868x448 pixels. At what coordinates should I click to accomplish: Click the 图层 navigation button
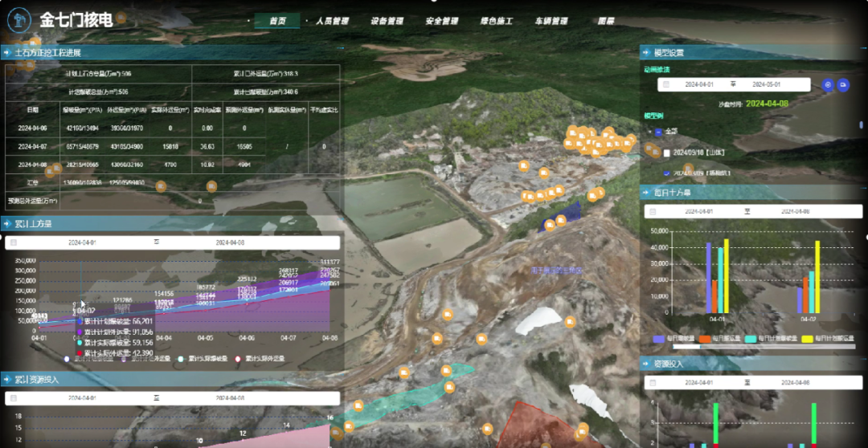pos(606,22)
